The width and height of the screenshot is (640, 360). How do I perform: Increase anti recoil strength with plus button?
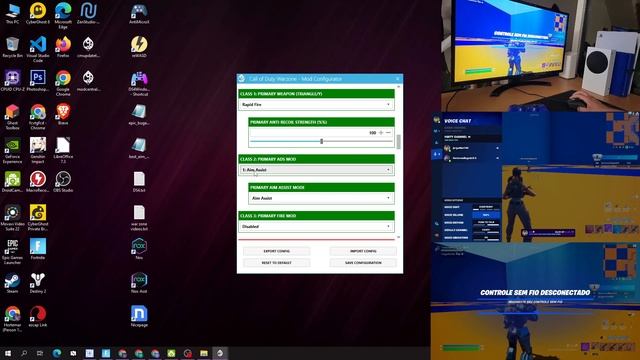(381, 133)
